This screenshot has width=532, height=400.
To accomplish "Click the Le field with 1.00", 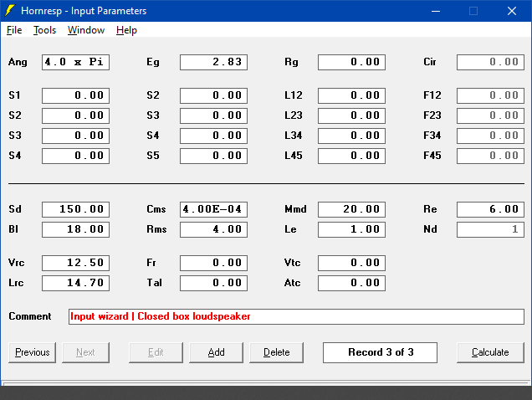I will tap(351, 229).
